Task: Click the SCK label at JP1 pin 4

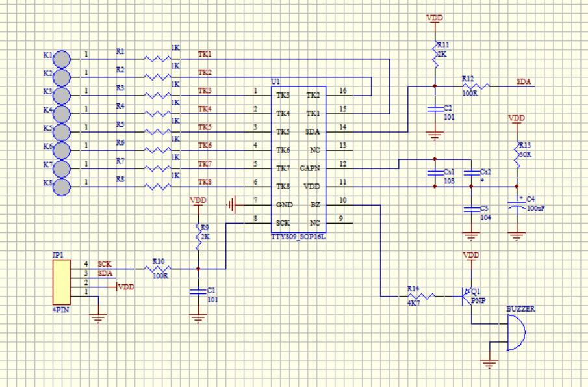Action: [105, 264]
